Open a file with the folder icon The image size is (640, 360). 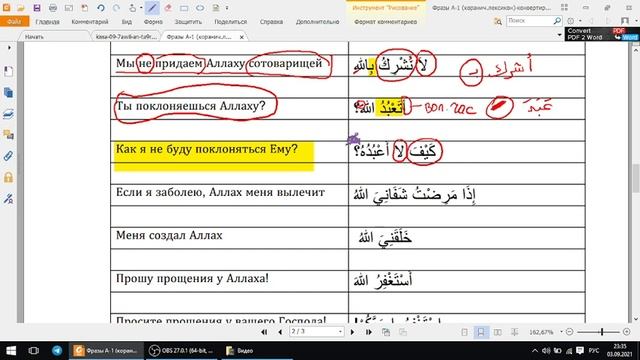pos(21,8)
